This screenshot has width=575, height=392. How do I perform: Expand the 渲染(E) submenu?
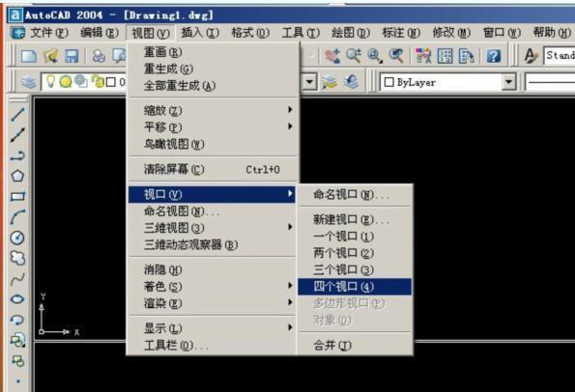click(213, 303)
